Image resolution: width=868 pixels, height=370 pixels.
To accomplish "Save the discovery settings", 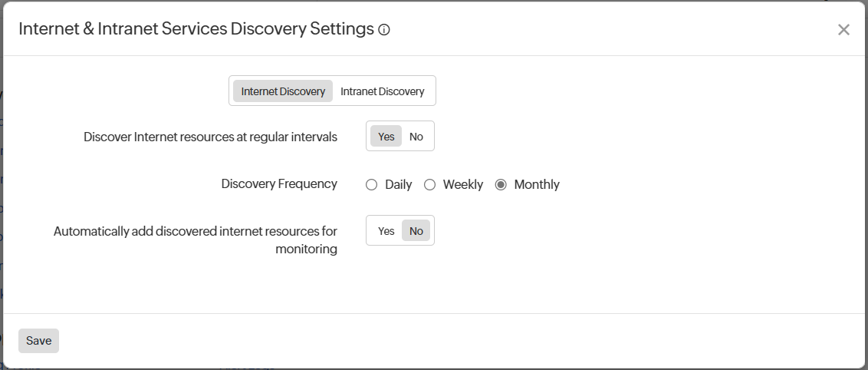I will click(38, 341).
